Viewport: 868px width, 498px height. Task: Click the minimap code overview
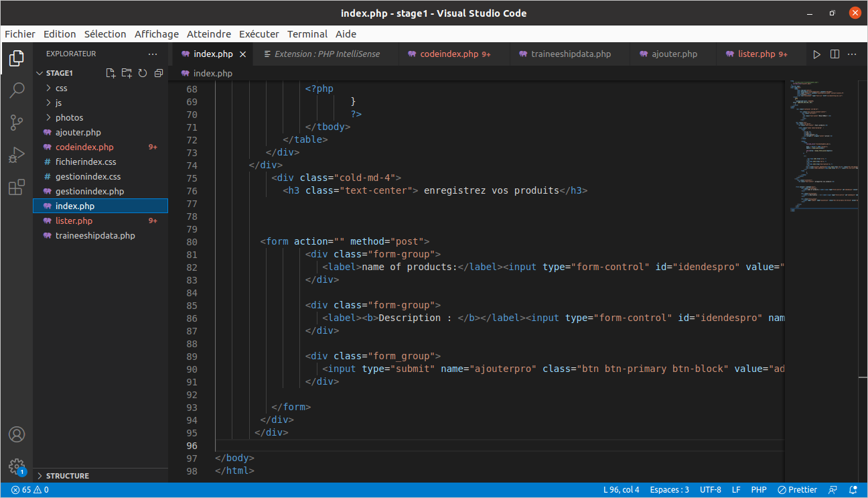pos(823,147)
